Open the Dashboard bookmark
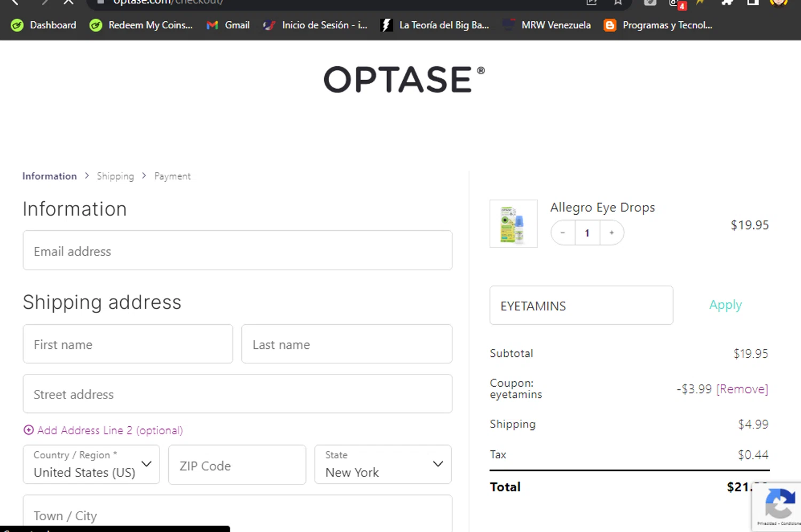 [x=44, y=25]
